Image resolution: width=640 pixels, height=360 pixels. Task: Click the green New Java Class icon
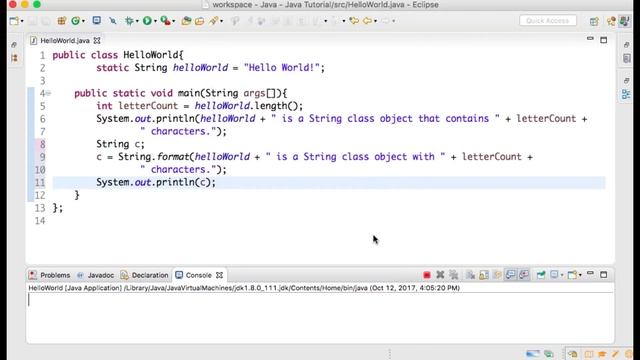(76, 21)
